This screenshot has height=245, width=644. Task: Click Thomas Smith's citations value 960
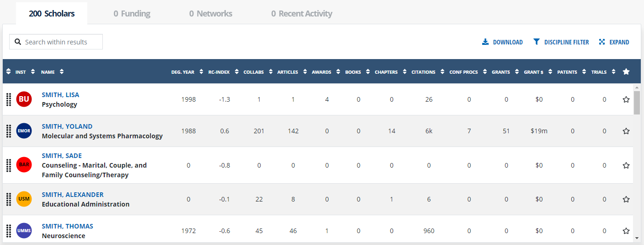click(x=429, y=231)
